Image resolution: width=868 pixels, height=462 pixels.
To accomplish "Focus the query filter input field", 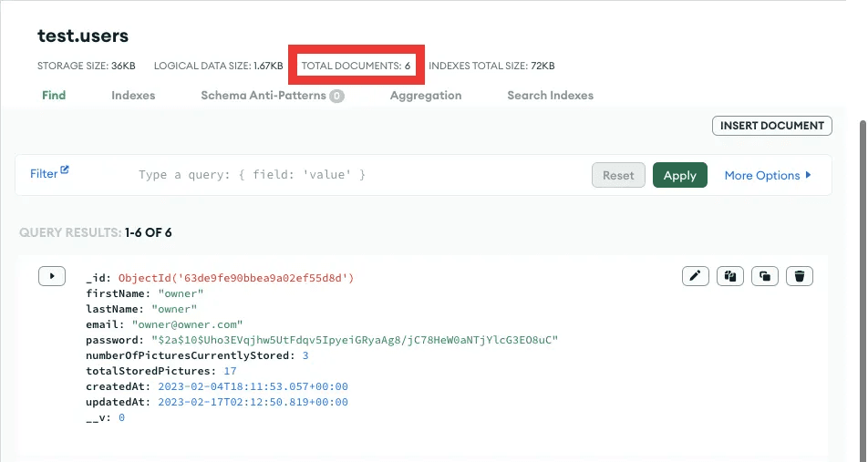I will (x=356, y=175).
